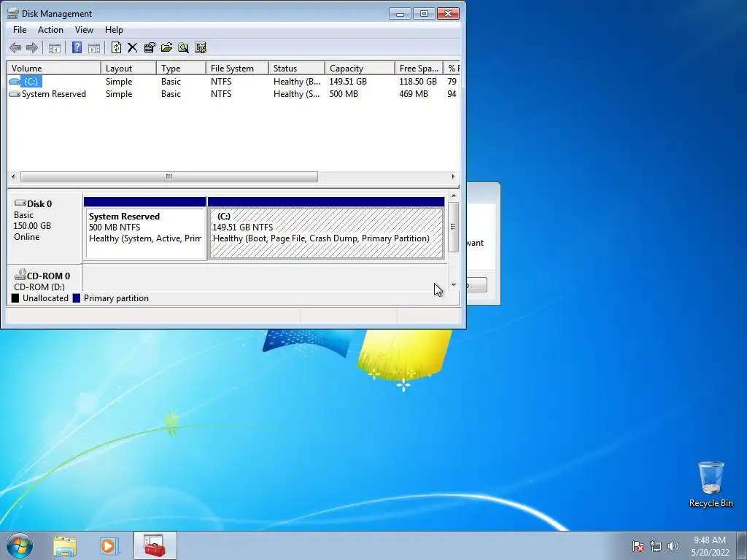747x560 pixels.
Task: Open the Help menu
Action: point(114,29)
